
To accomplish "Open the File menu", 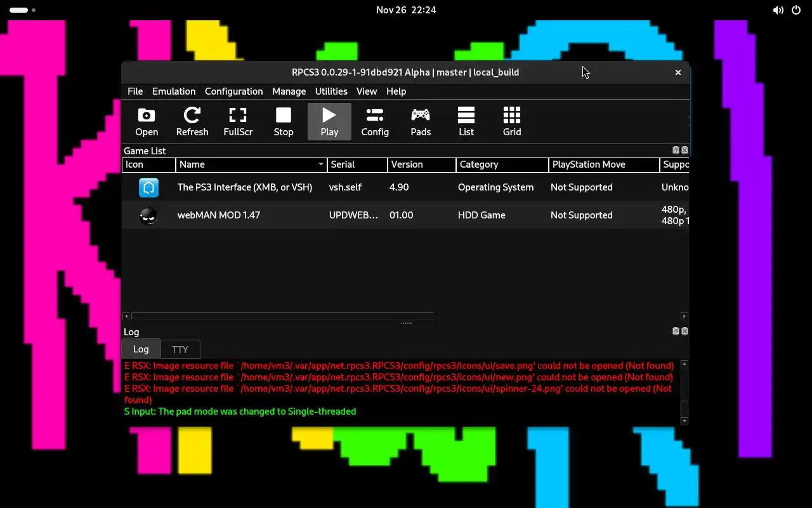I will point(135,91).
